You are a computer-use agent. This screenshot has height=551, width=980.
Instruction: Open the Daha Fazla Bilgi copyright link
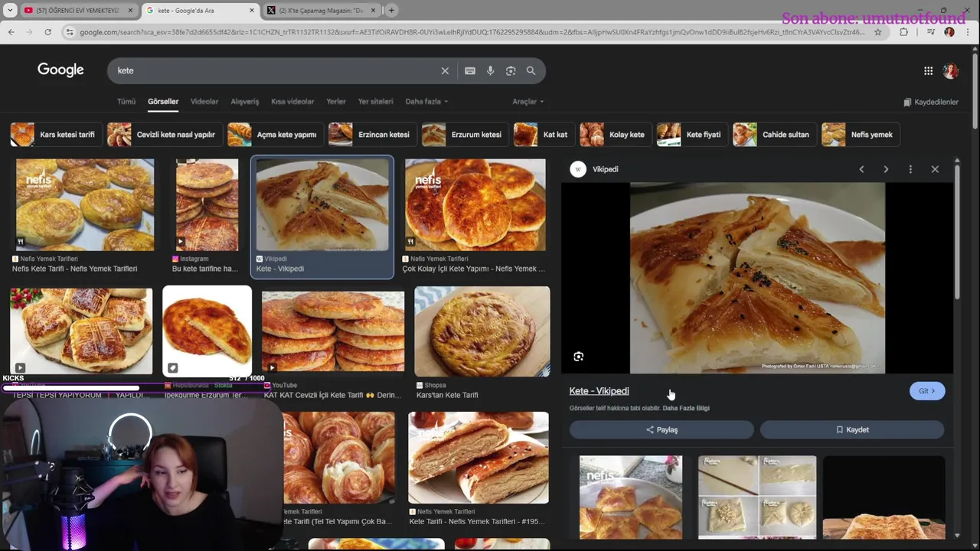[686, 409]
